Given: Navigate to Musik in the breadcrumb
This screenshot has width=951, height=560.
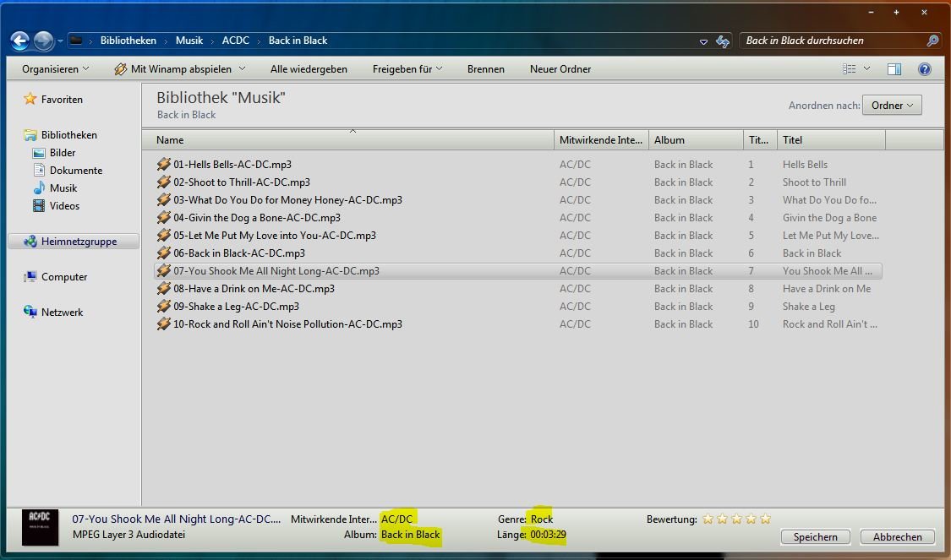Looking at the screenshot, I should (189, 41).
